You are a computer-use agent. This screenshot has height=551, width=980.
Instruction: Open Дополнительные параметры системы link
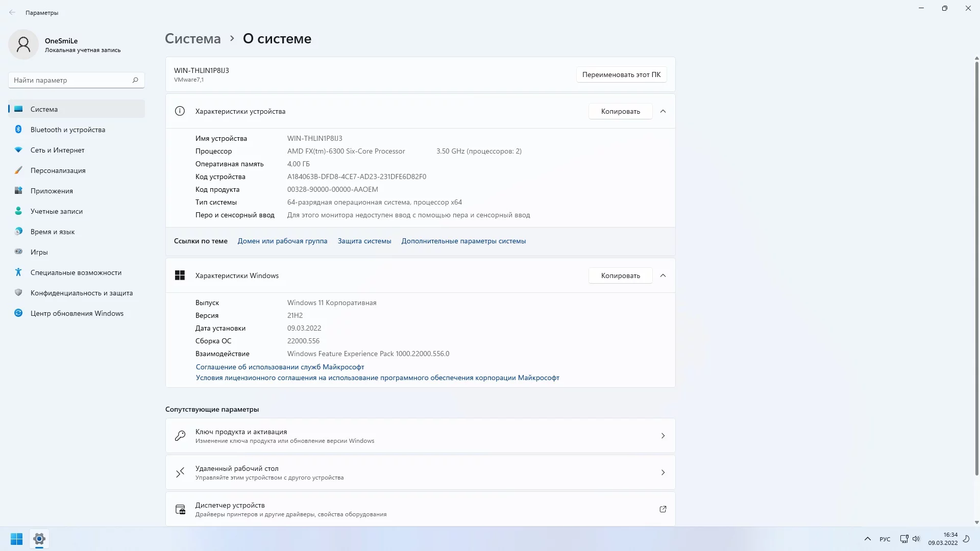coord(463,241)
